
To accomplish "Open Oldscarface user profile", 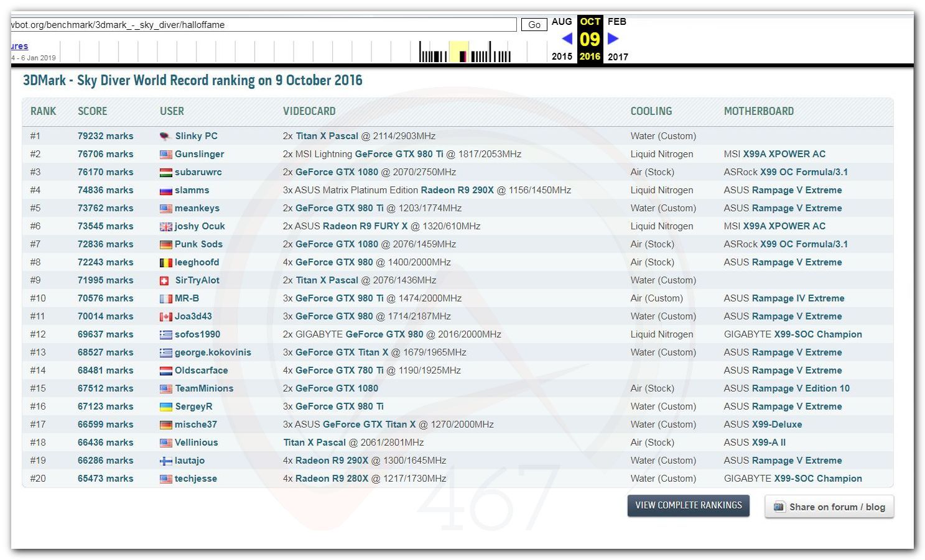I will [x=202, y=370].
